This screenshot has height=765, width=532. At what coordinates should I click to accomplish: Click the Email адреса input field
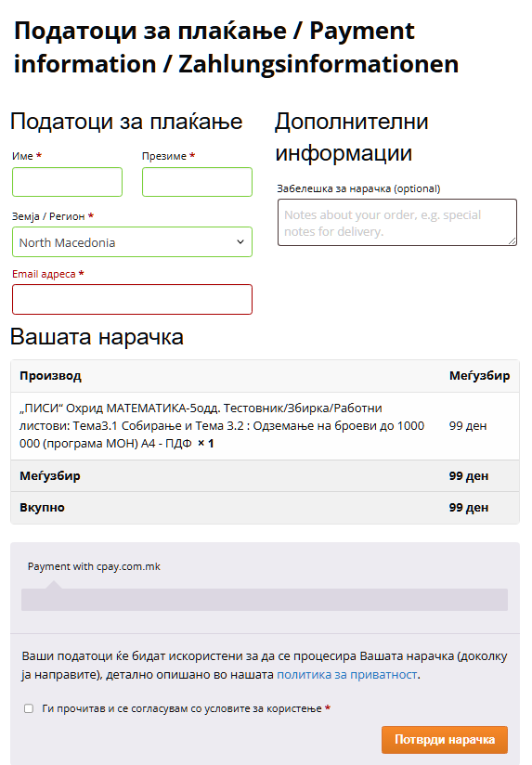[132, 300]
